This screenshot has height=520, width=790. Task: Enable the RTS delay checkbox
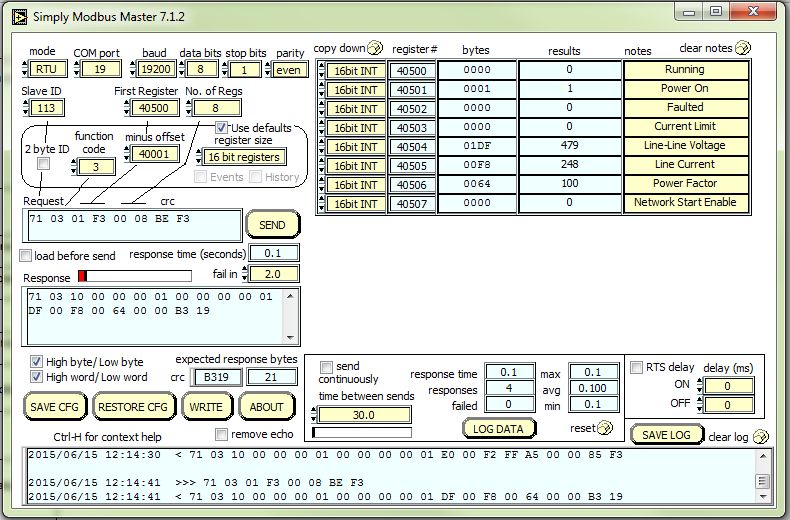coord(636,367)
